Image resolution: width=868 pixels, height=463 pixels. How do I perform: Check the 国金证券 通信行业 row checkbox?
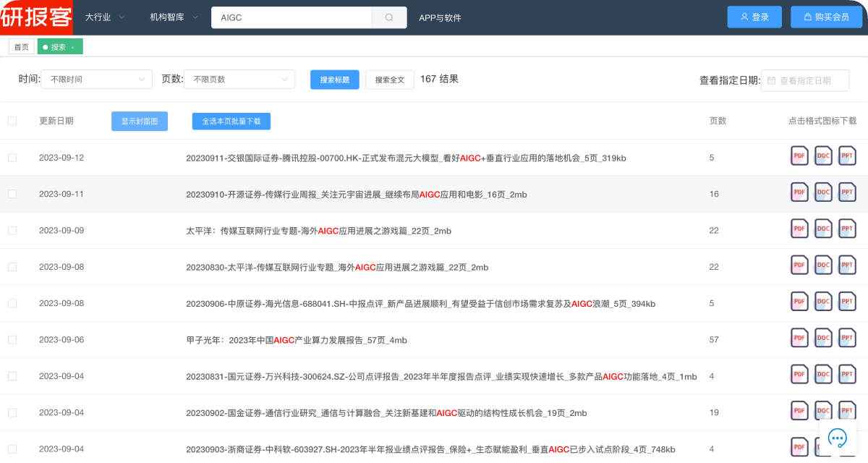coord(12,413)
